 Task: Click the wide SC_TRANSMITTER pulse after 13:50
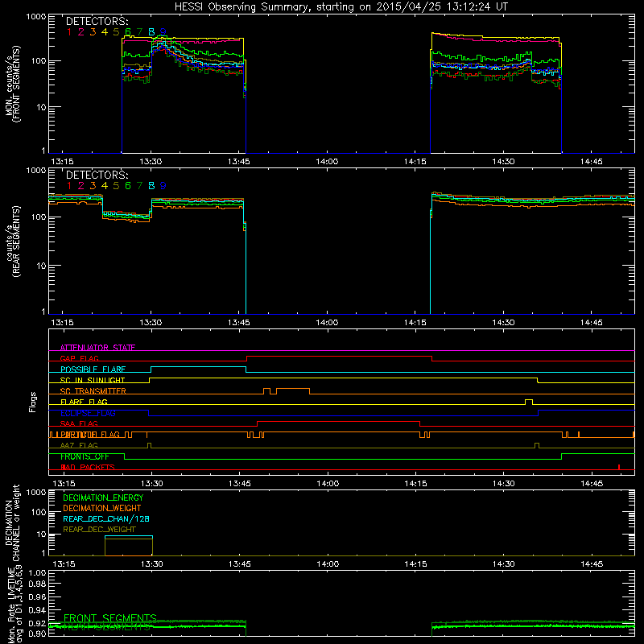[x=293, y=390]
